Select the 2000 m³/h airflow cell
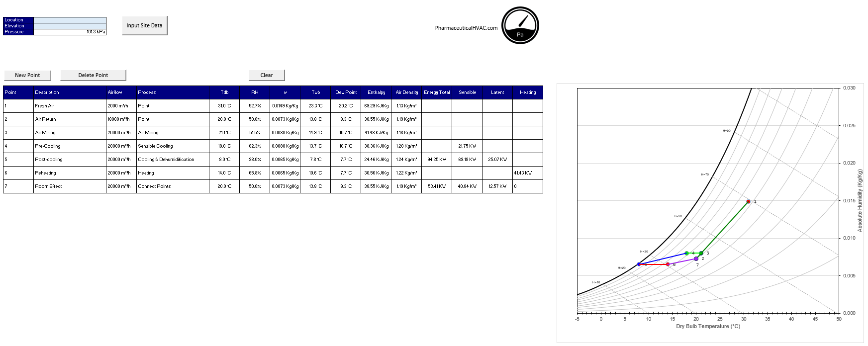Screen dimensions: 868x346 [x=121, y=106]
